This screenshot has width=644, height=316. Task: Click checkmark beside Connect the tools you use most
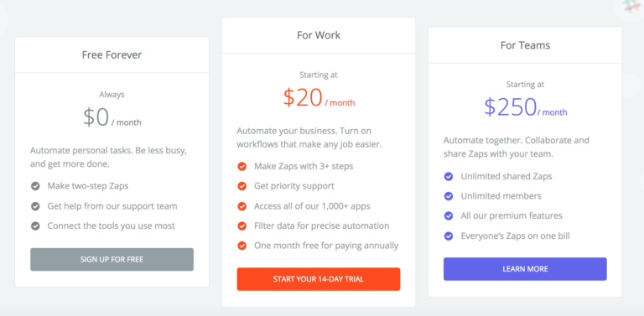(36, 226)
